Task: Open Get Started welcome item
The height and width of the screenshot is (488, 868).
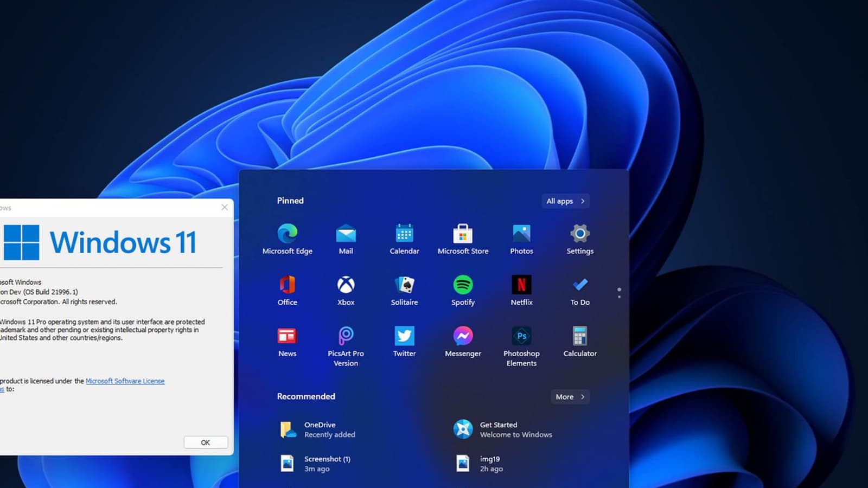Action: click(502, 429)
